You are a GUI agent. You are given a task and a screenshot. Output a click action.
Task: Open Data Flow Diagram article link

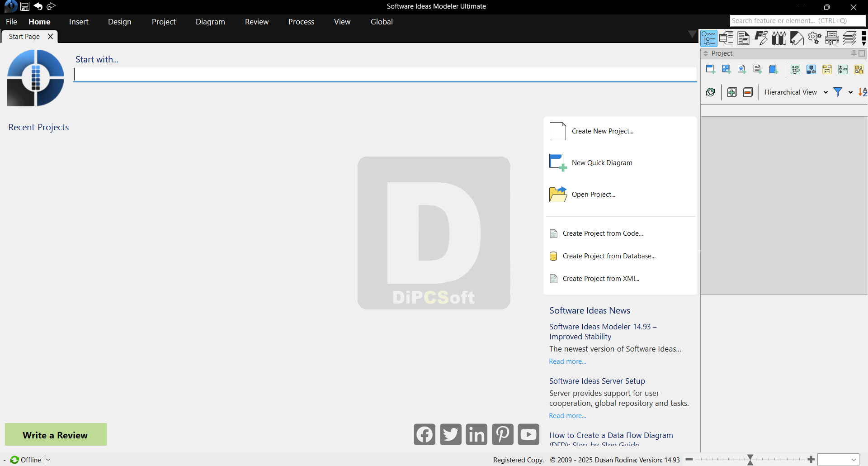pos(611,439)
